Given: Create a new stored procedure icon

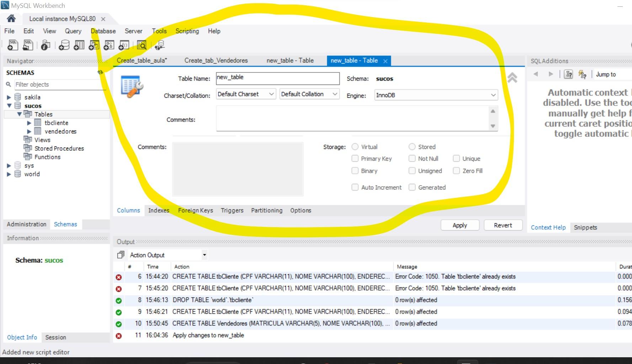Looking at the screenshot, I should click(x=109, y=45).
